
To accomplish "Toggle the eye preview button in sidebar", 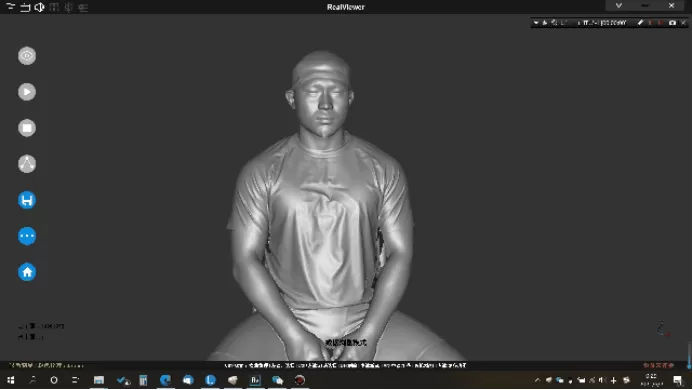I will coord(27,56).
